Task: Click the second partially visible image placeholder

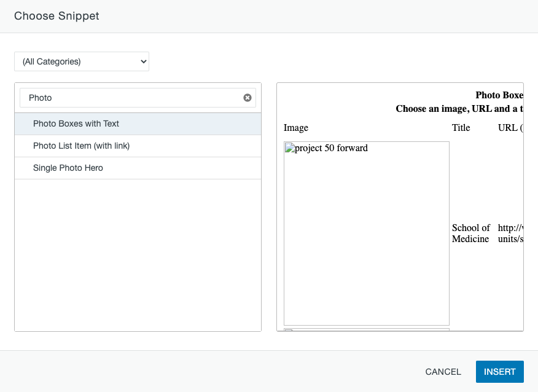Action: 366,330
